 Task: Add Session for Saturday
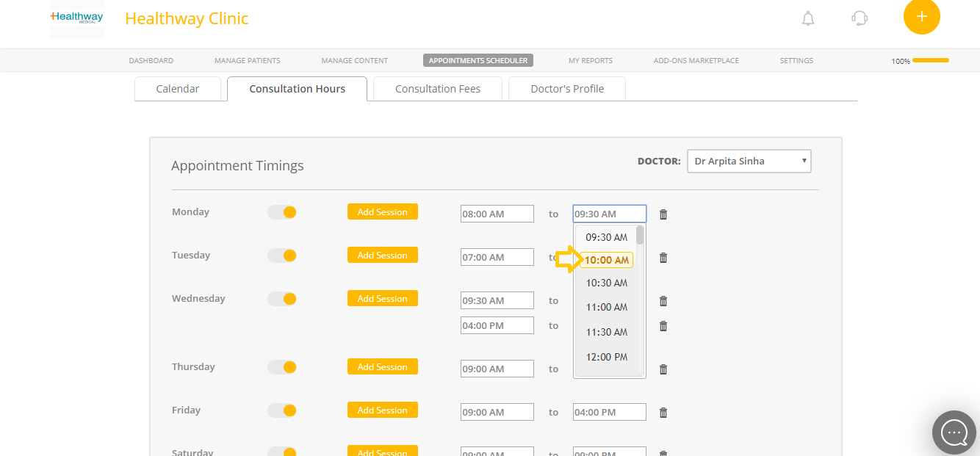383,451
